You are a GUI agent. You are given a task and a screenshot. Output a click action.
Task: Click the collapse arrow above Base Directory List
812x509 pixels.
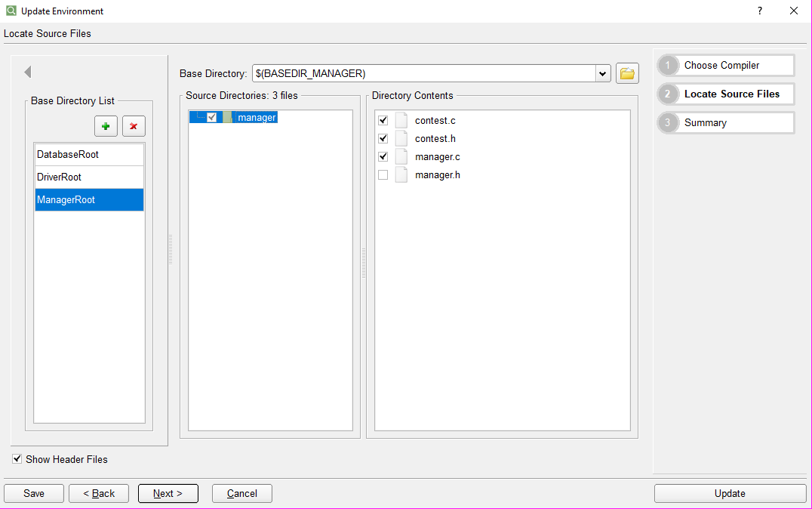click(27, 72)
